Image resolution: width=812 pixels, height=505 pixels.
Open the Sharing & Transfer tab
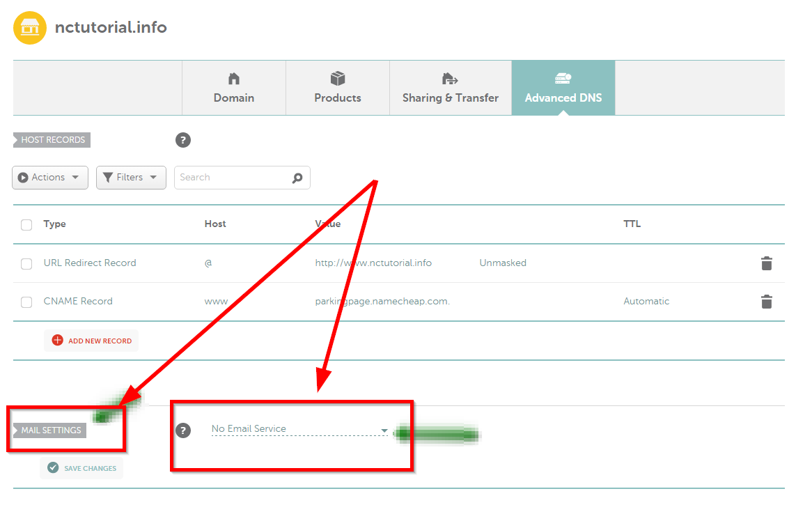coord(451,88)
